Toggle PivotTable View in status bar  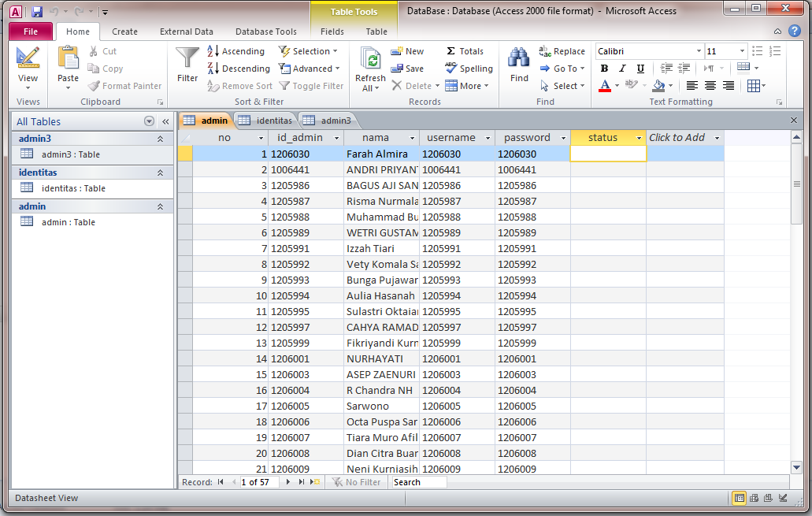click(754, 498)
